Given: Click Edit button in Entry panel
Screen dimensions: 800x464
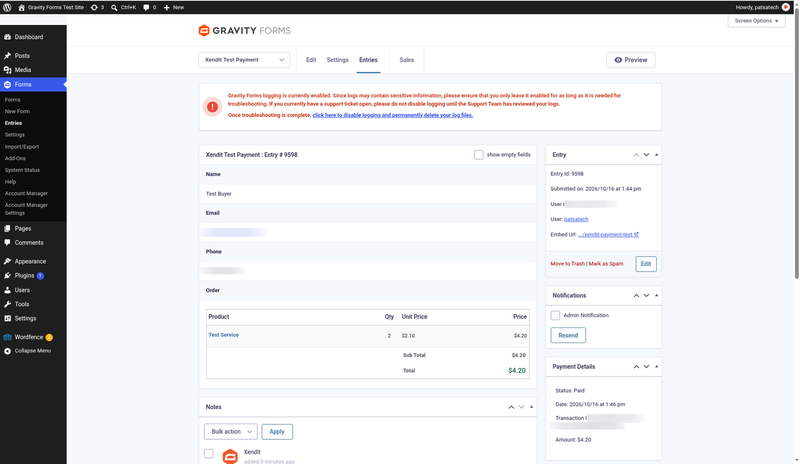Looking at the screenshot, I should pos(646,264).
